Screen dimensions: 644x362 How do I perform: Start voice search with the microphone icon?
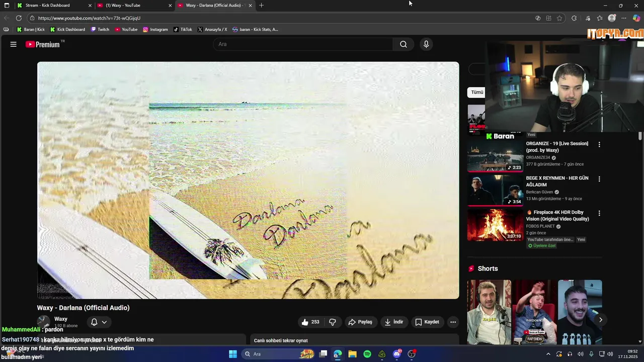pos(426,44)
